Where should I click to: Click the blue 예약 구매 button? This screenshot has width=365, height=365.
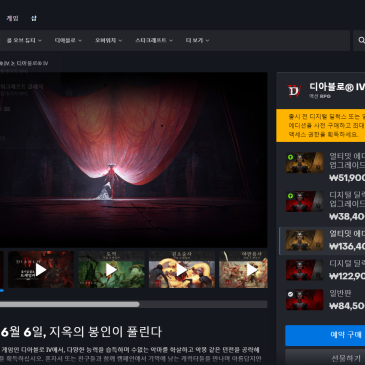pos(325,335)
